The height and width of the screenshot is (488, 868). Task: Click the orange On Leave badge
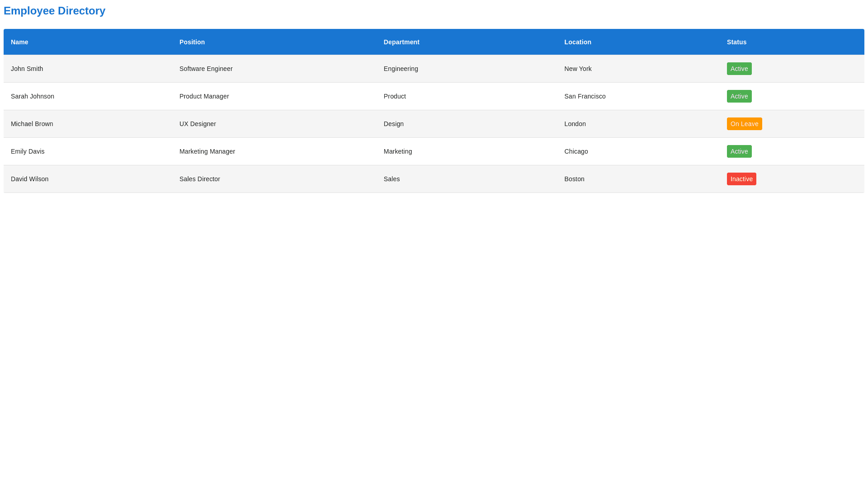[744, 124]
